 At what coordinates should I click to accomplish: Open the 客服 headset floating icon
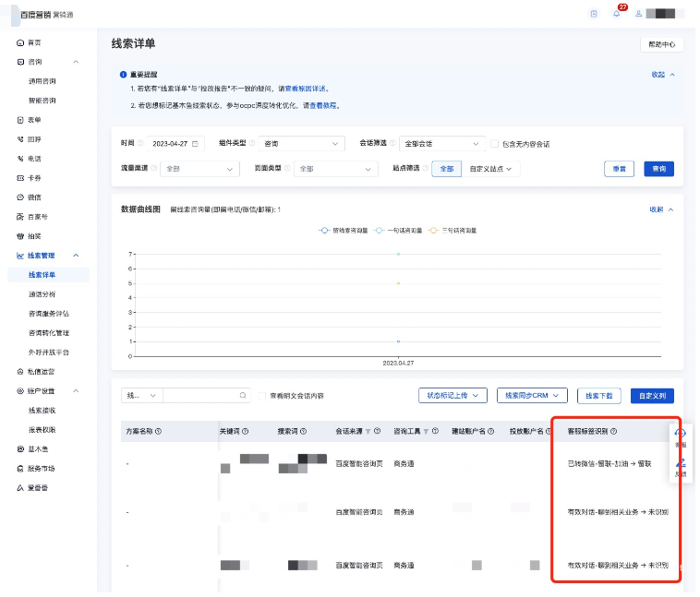[681, 436]
